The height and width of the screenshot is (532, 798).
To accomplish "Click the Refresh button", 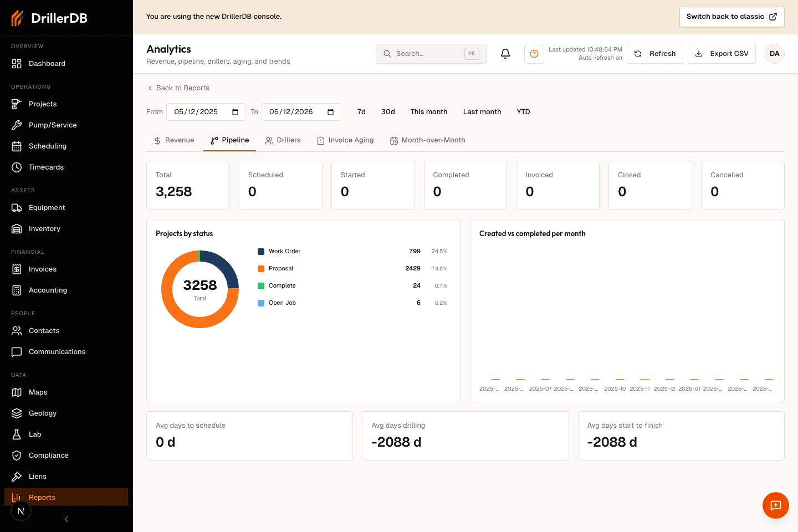I will coord(655,54).
